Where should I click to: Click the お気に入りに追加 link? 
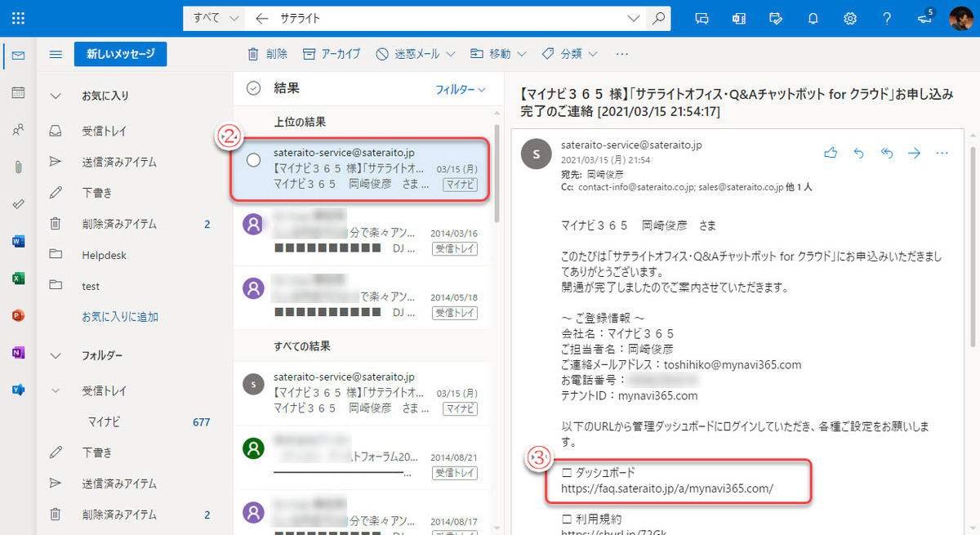click(120, 317)
